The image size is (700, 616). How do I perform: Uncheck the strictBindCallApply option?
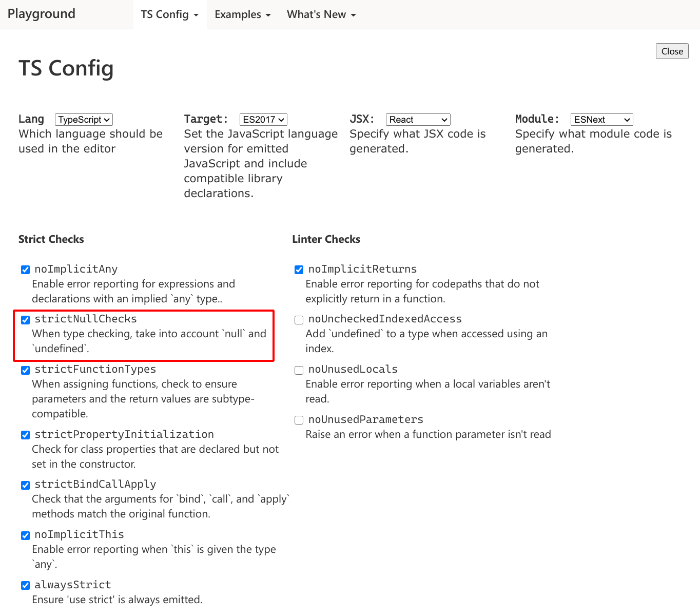[25, 485]
